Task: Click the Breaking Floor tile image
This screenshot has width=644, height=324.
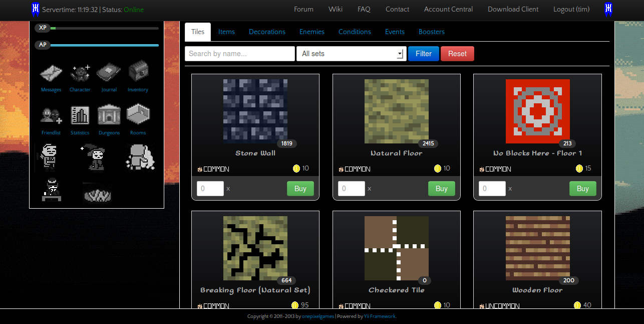Action: click(x=255, y=248)
